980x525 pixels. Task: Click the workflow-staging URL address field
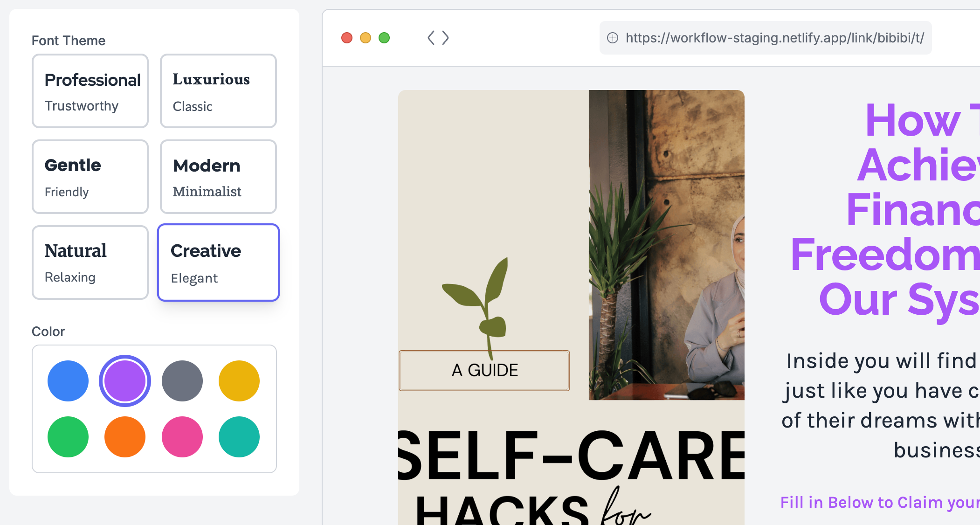(x=766, y=38)
